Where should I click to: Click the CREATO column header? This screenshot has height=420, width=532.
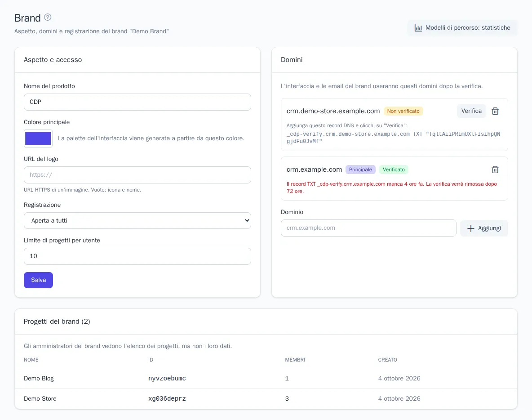point(387,360)
